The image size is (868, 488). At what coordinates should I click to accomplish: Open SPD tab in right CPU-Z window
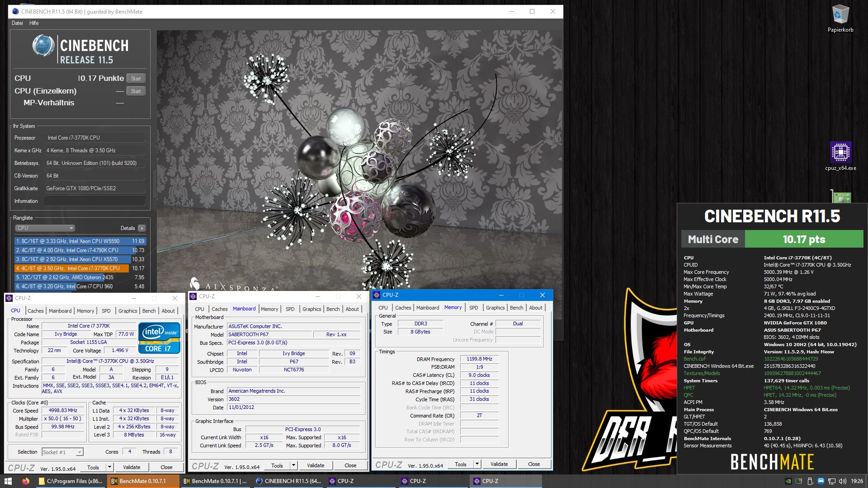(474, 308)
